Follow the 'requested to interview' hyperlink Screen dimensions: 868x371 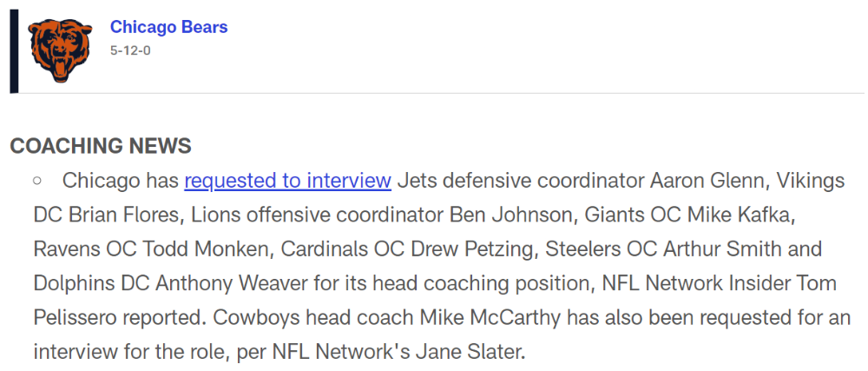tap(288, 181)
